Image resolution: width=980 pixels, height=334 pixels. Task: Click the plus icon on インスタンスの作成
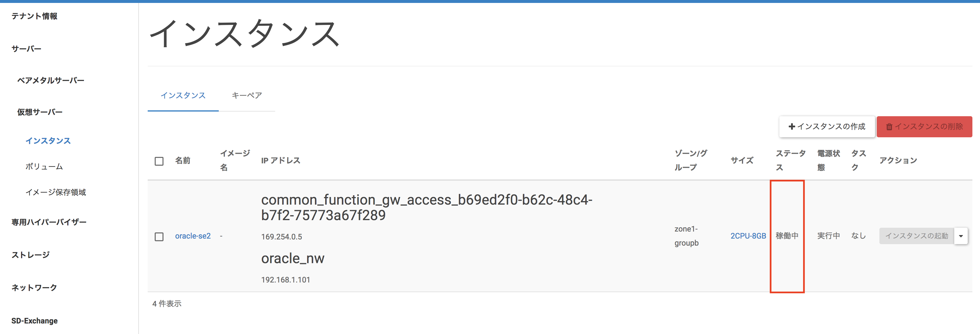tap(792, 126)
